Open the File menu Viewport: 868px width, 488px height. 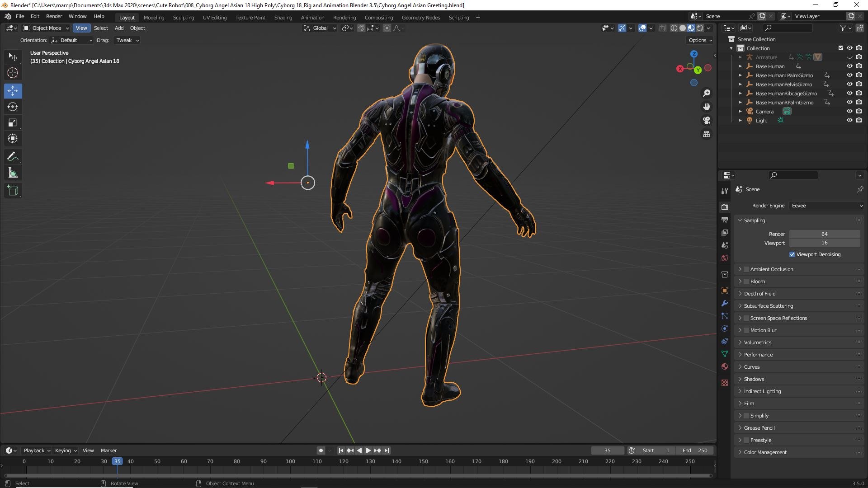click(x=20, y=16)
